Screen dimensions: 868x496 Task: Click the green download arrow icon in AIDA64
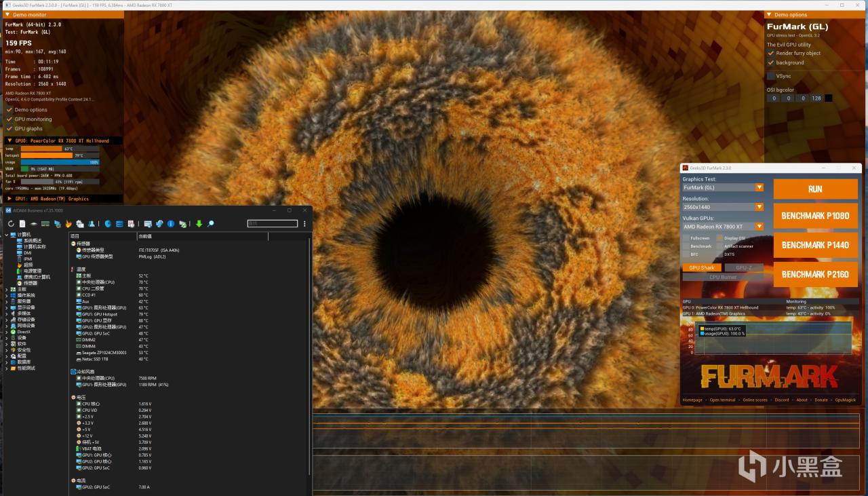click(199, 224)
